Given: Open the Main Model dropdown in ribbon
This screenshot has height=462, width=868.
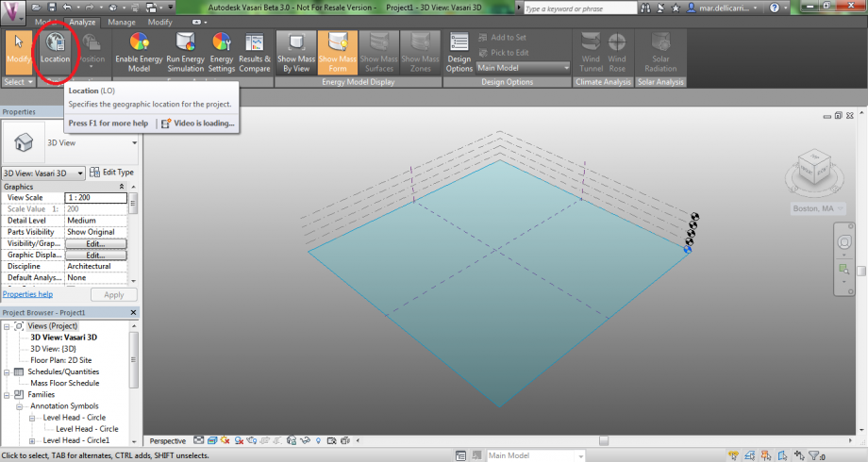Looking at the screenshot, I should coord(523,68).
